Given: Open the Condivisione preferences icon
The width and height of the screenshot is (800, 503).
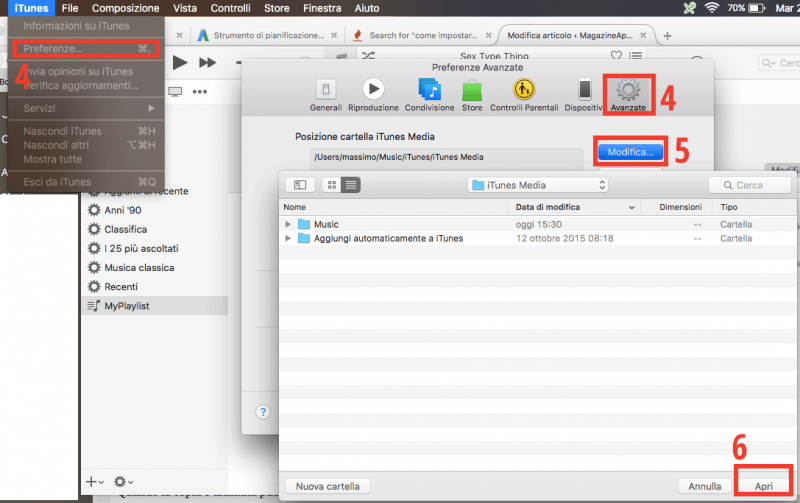Looking at the screenshot, I should coord(429,92).
